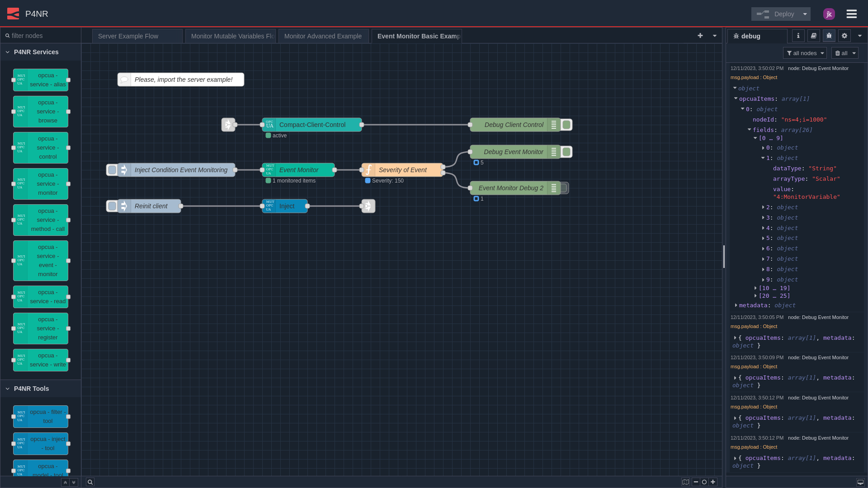Open the 'all nodes' debug filter dropdown

805,53
